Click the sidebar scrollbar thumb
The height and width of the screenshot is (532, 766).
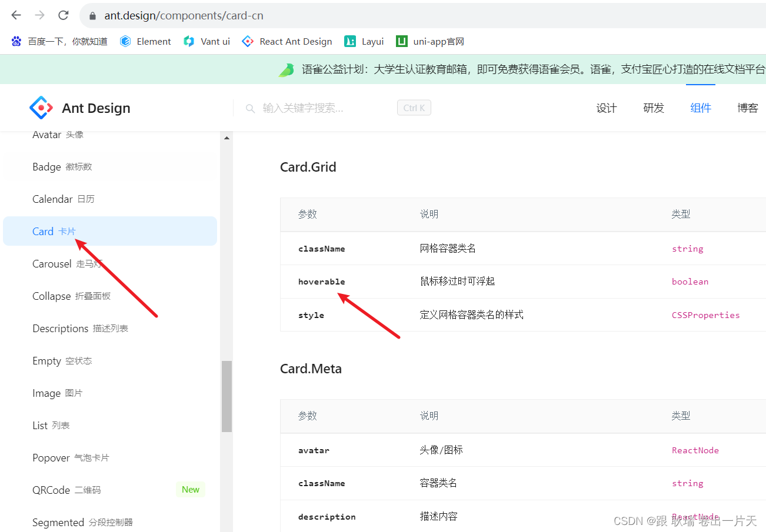pos(227,396)
